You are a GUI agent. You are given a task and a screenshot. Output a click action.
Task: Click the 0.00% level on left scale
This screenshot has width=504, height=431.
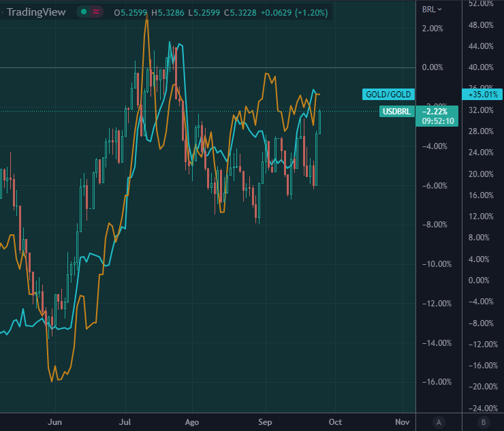point(432,67)
